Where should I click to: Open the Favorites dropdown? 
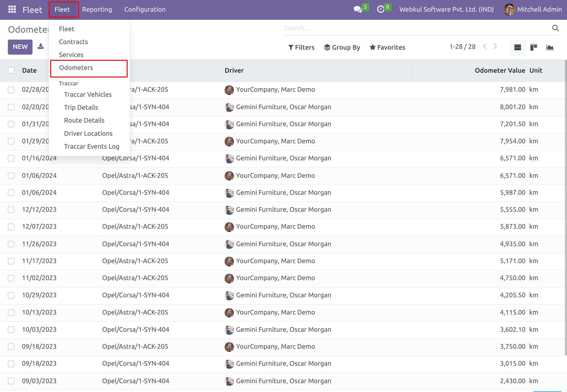click(x=387, y=47)
